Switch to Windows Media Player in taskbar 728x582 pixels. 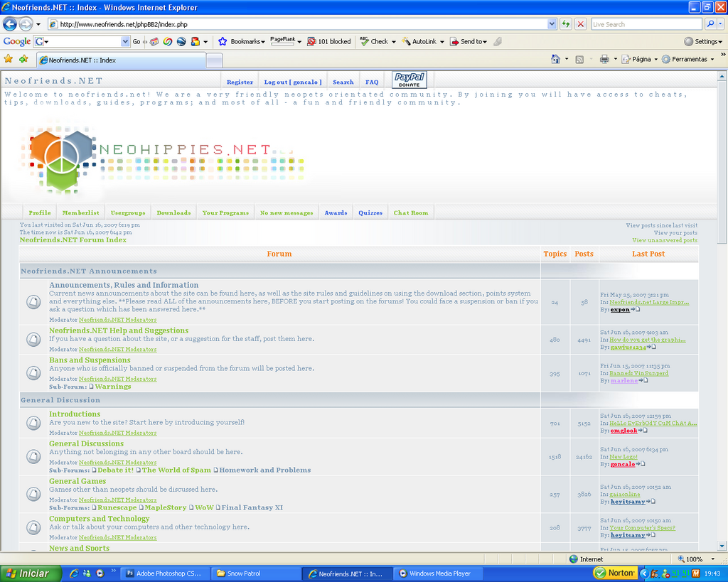434,573
